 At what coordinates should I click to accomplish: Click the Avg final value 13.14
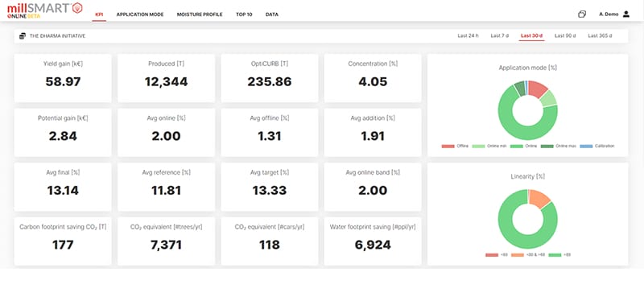(x=63, y=190)
